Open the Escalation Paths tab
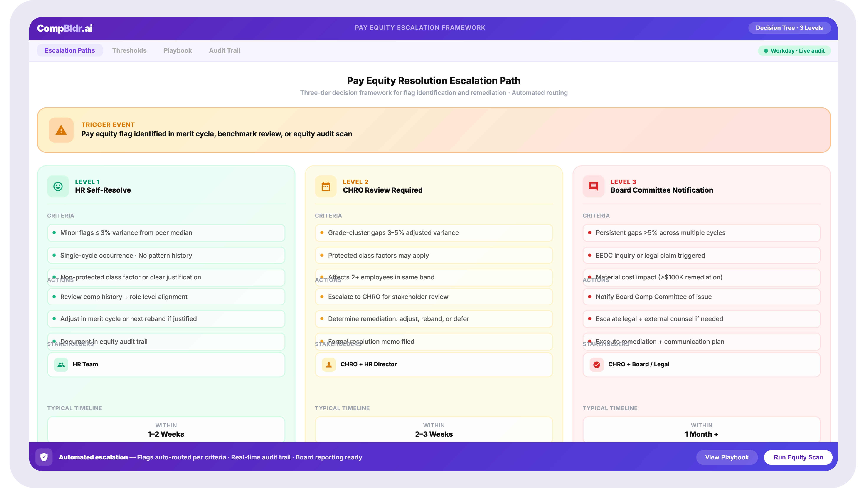 click(70, 51)
